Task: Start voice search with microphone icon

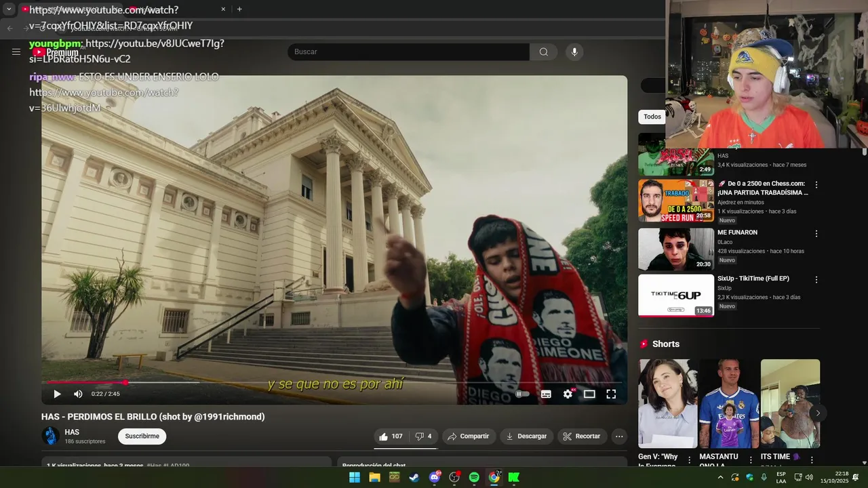Action: (x=574, y=52)
